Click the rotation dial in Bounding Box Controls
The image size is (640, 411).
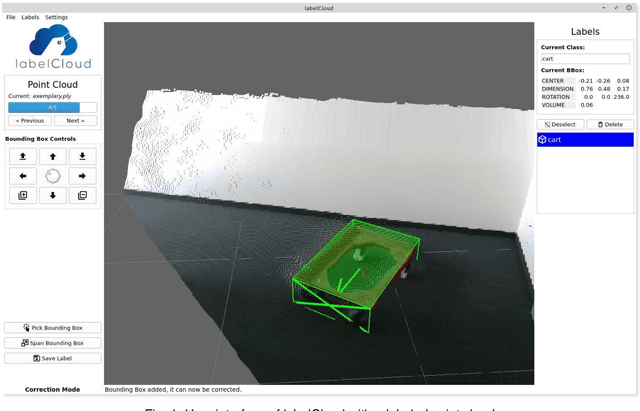click(52, 176)
